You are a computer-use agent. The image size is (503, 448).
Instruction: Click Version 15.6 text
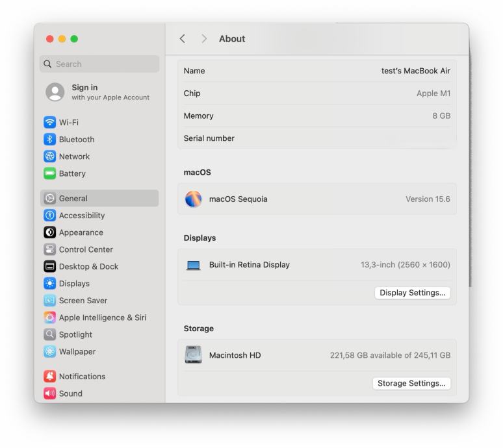tap(428, 199)
